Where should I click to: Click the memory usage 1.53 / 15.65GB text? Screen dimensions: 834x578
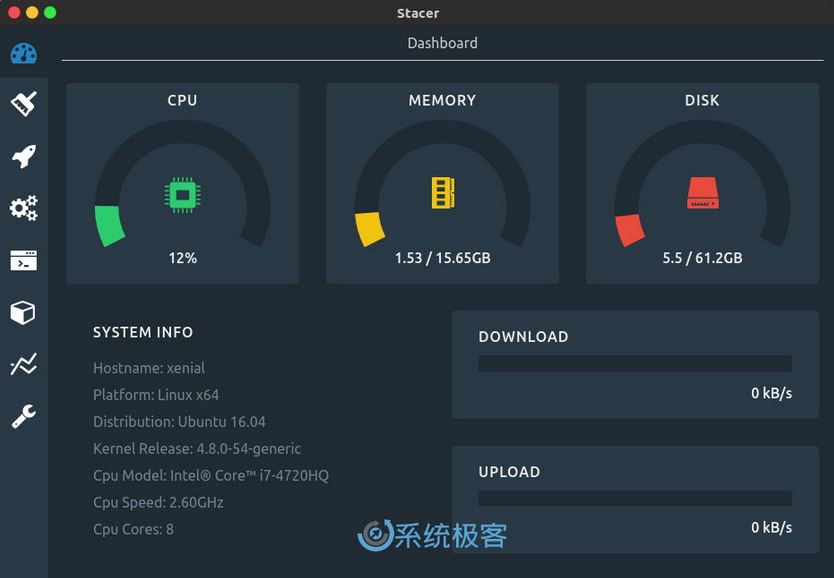pos(442,258)
